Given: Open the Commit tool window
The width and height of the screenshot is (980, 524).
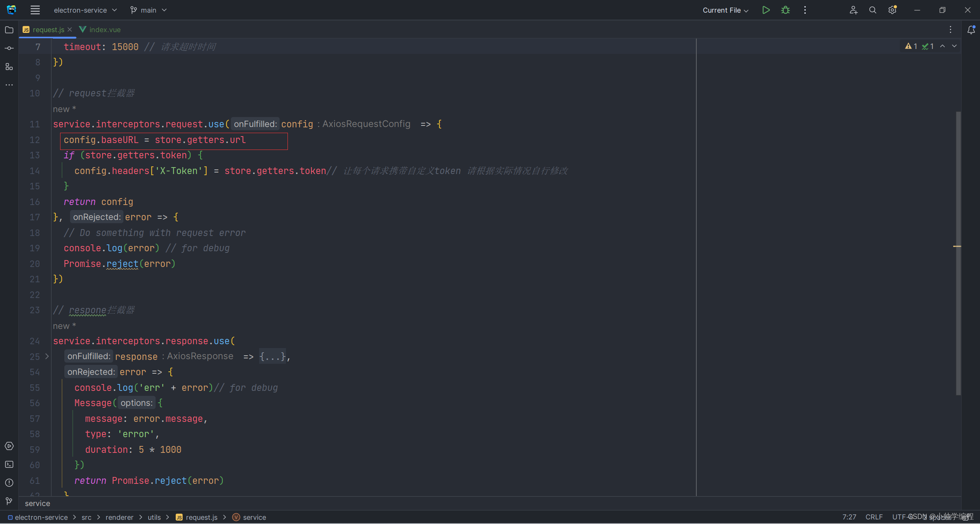Looking at the screenshot, I should click(9, 48).
